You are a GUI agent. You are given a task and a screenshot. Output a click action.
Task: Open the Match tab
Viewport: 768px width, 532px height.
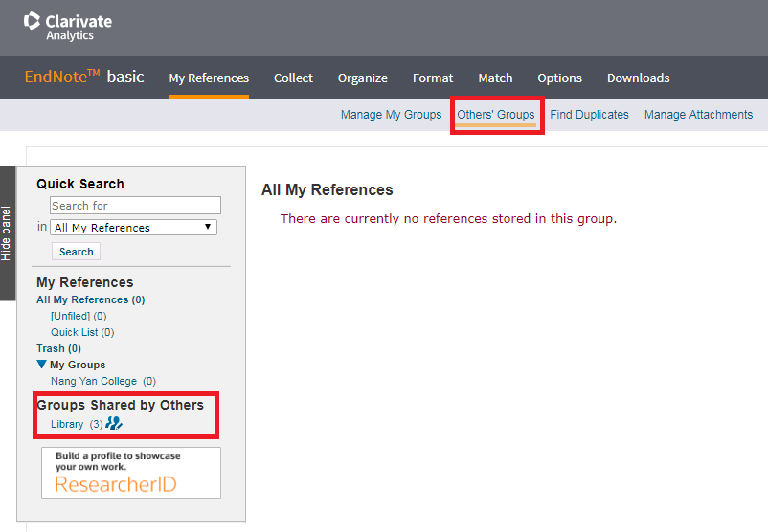pyautogui.click(x=495, y=78)
